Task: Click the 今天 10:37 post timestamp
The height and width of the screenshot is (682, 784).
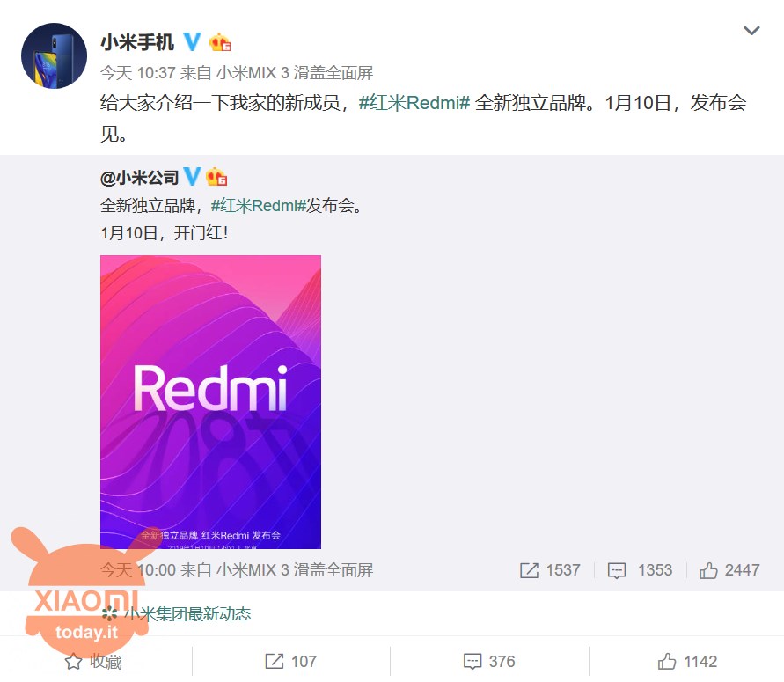Action: coord(138,73)
